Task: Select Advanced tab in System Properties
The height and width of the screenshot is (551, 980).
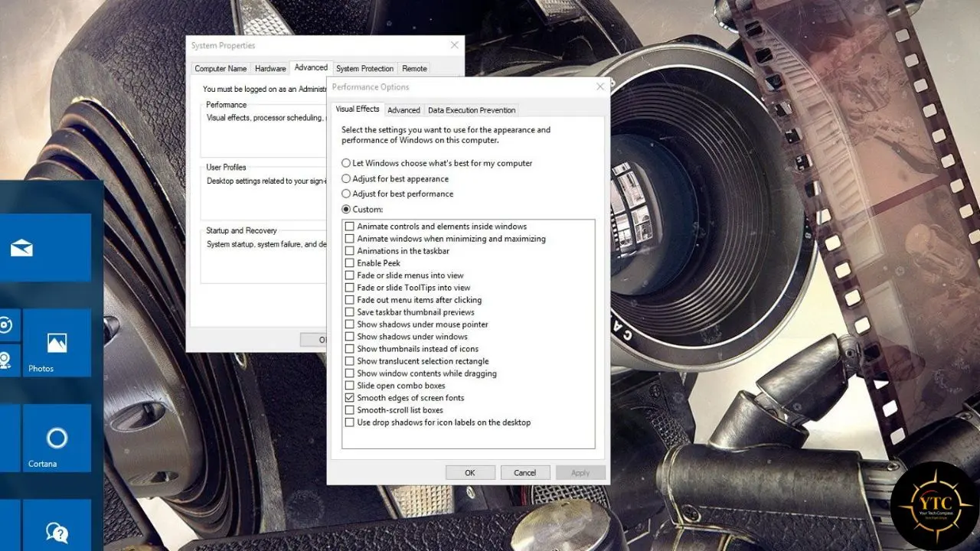Action: pyautogui.click(x=311, y=67)
